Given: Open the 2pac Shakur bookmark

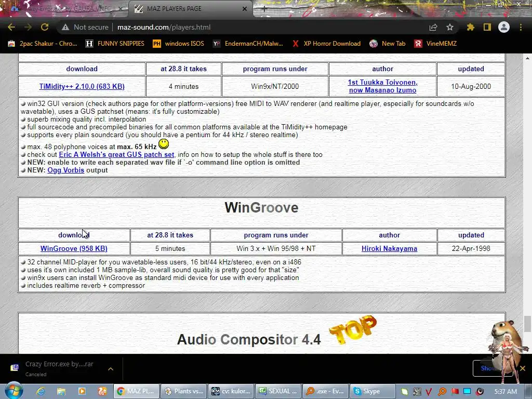Looking at the screenshot, I should click(43, 44).
